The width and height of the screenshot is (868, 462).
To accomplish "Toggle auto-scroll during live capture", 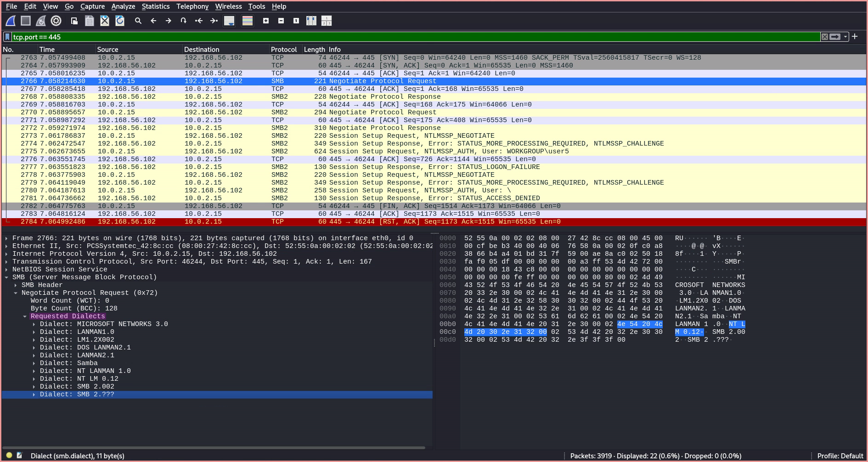I will [x=229, y=21].
